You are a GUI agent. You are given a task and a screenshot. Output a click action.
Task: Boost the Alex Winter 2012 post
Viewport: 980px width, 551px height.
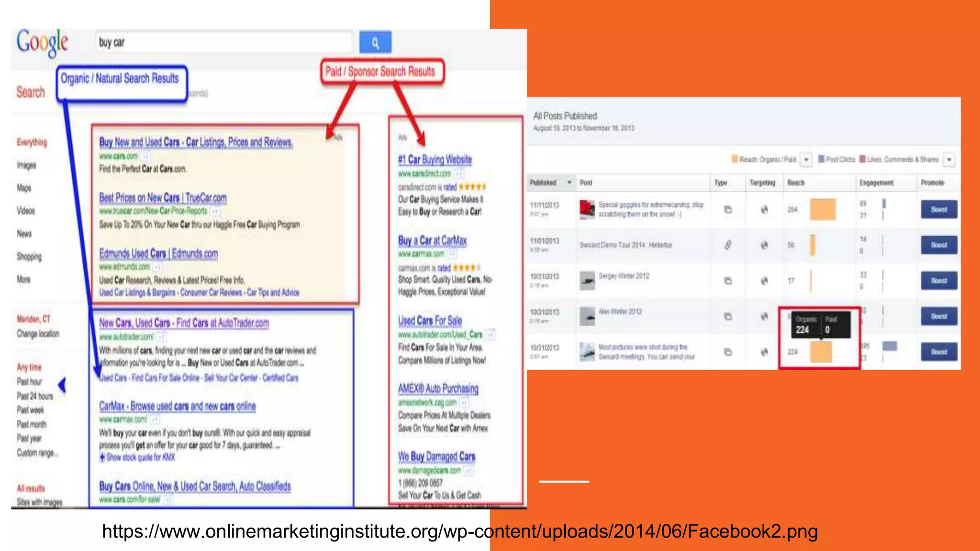[x=939, y=316]
